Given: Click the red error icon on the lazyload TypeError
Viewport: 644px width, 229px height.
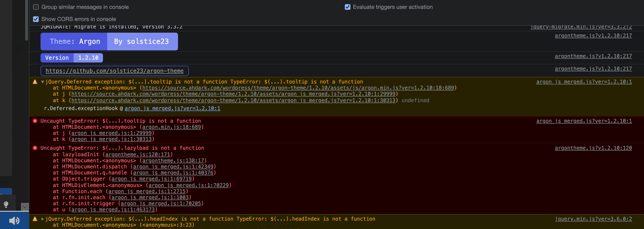Looking at the screenshot, I should tap(35, 148).
